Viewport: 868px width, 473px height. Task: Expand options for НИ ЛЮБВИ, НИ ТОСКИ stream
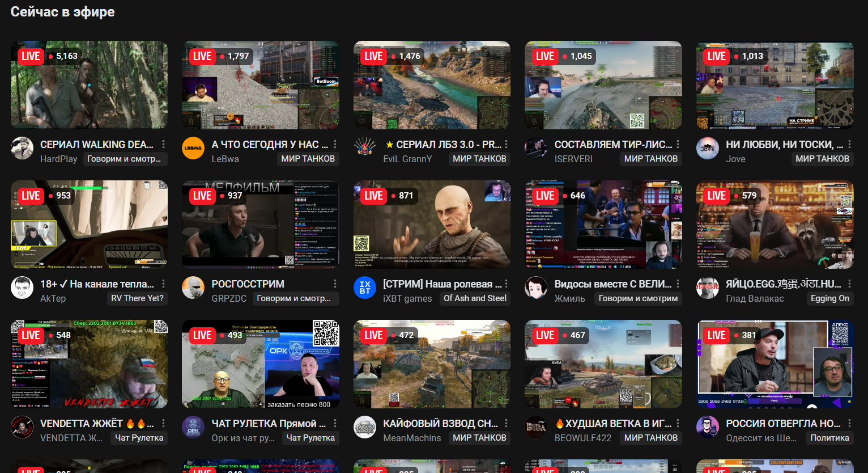pos(849,144)
